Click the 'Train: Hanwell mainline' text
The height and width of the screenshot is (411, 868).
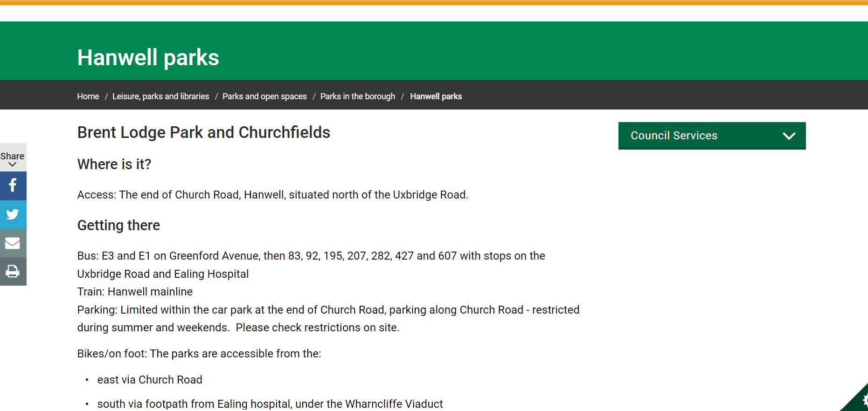pos(135,292)
